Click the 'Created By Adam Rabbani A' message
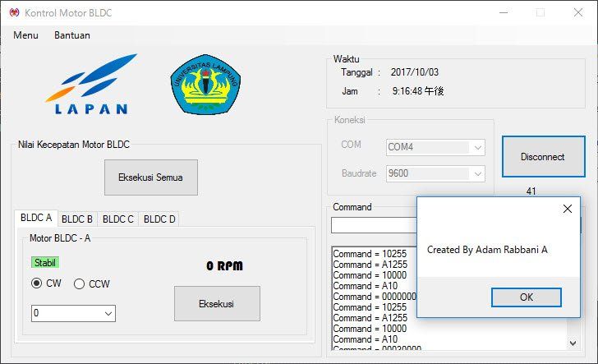This screenshot has width=598, height=364. (487, 250)
